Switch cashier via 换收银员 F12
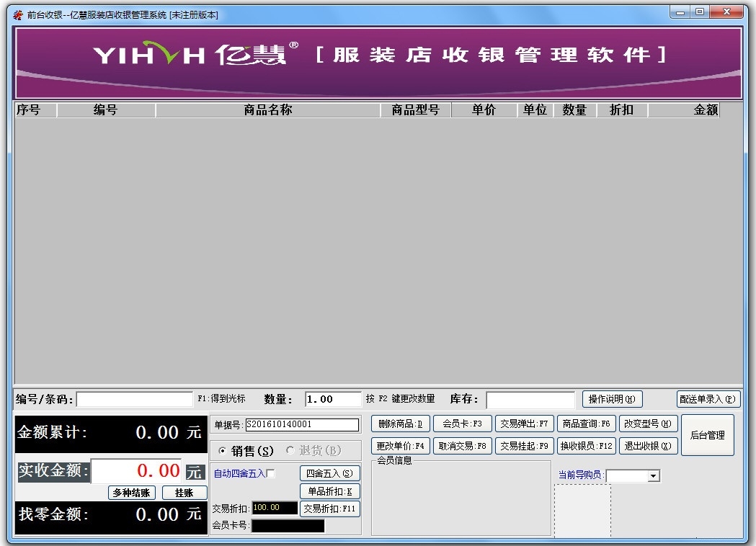Screen dimensions: 756x546 pyautogui.click(x=586, y=446)
